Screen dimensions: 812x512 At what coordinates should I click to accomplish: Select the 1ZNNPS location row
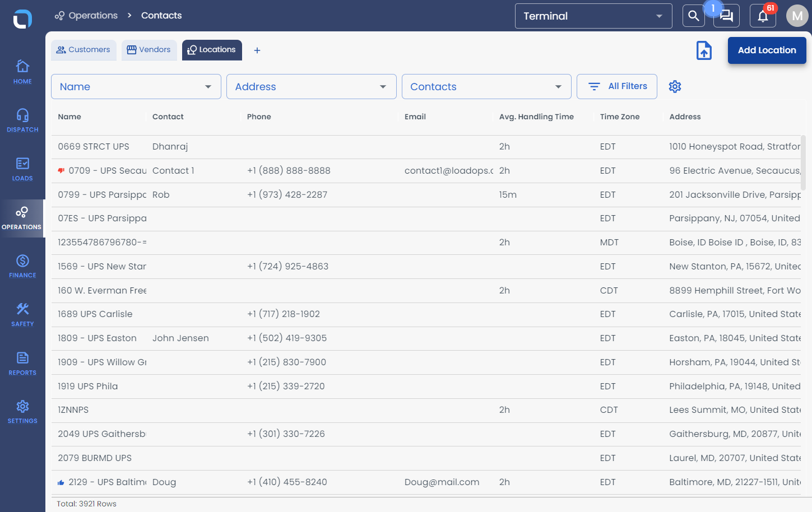coord(426,410)
